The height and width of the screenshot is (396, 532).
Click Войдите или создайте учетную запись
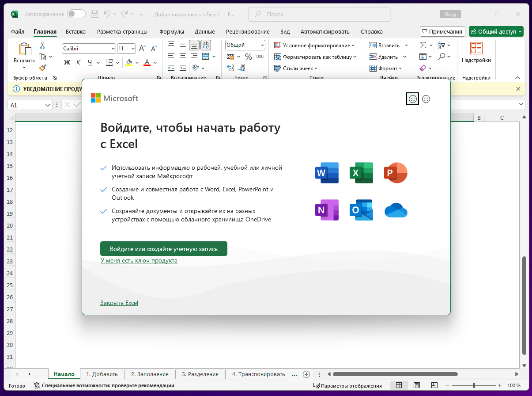pos(164,249)
